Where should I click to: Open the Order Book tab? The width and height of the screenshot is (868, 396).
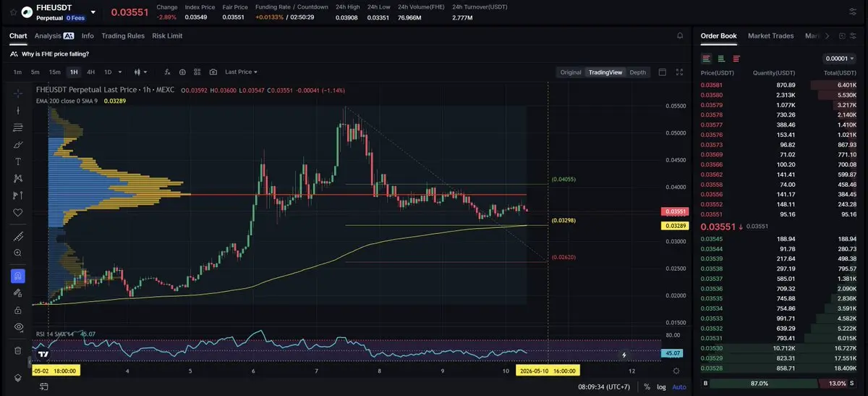coord(718,35)
